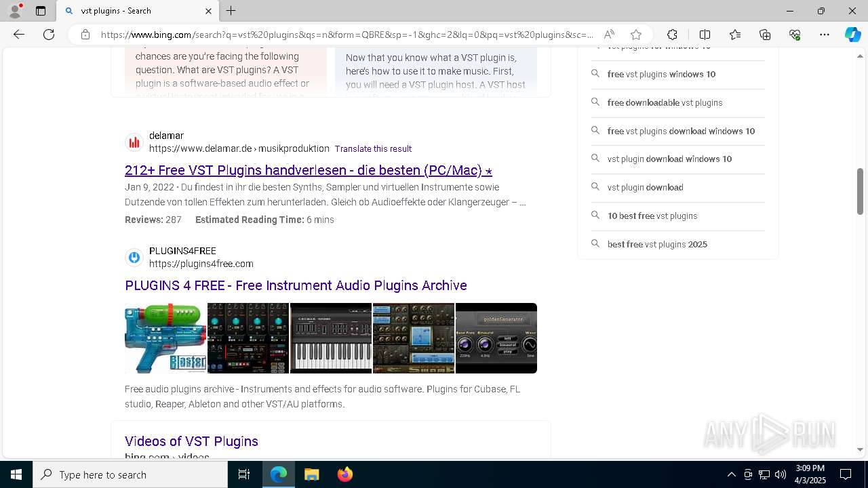
Task: Open the Action Center notifications icon
Action: (x=846, y=474)
